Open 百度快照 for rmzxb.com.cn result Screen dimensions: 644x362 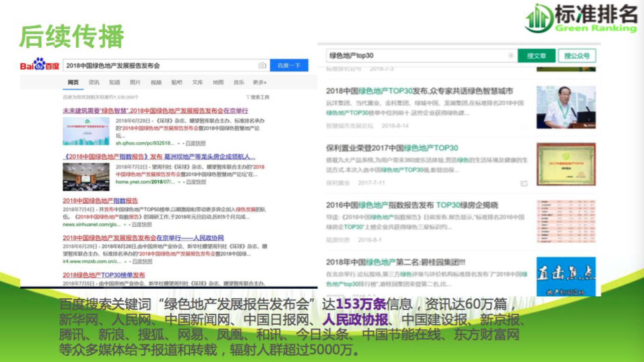[142, 261]
